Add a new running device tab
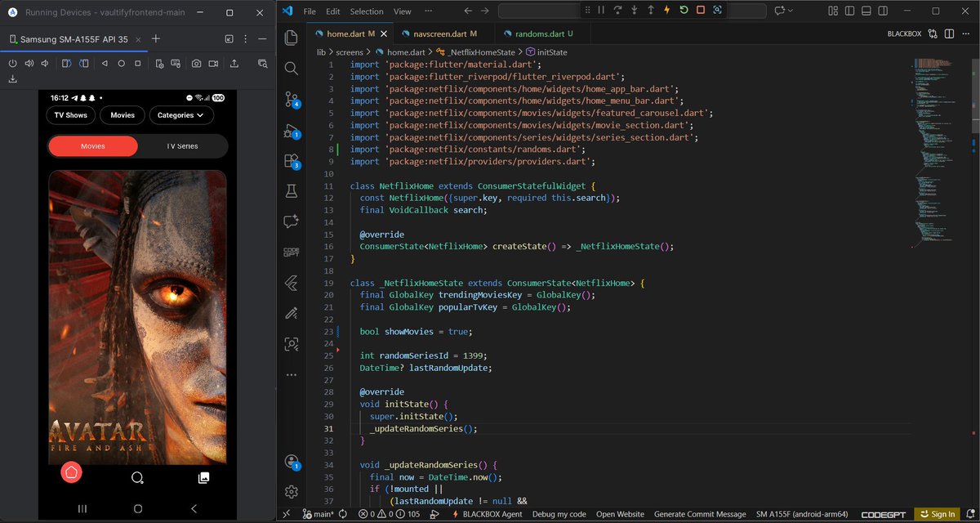 click(x=156, y=38)
